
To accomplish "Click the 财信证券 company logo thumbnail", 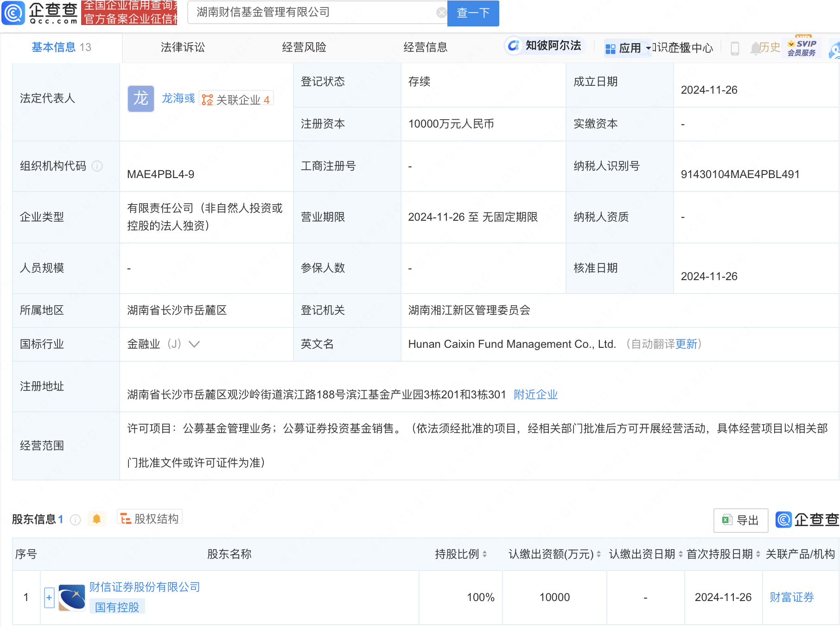I will pos(72,598).
